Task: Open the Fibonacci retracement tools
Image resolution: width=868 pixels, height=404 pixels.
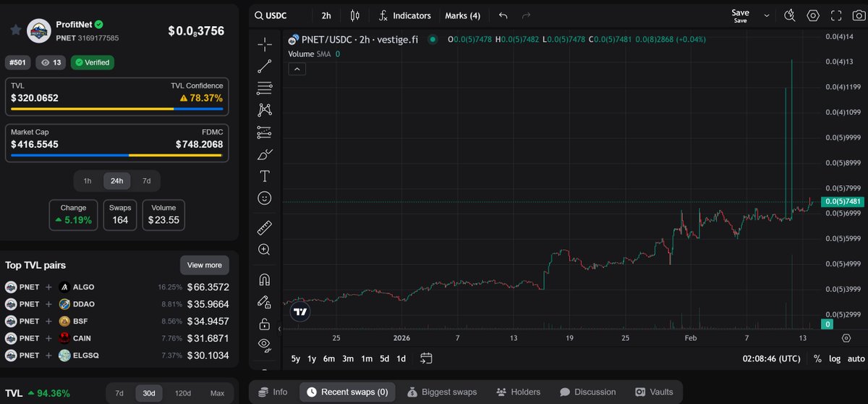Action: 265,88
